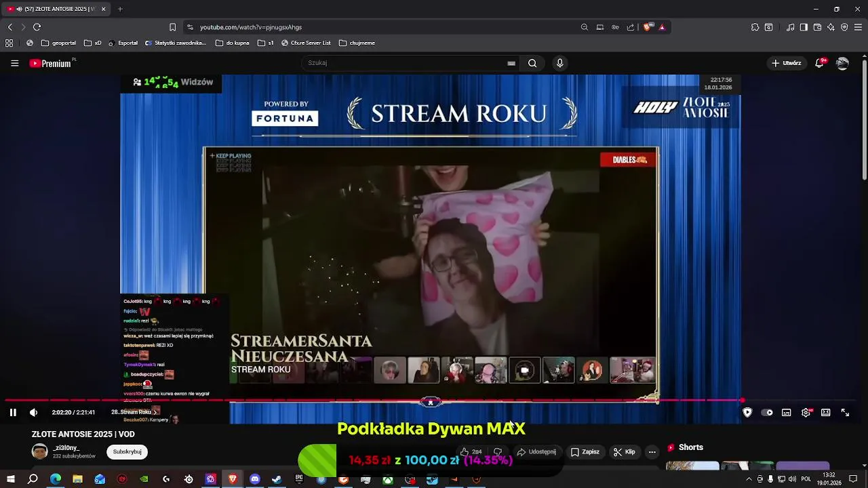Image resolution: width=868 pixels, height=488 pixels.
Task: Open the browser extensions puzzle icon
Action: [755, 27]
